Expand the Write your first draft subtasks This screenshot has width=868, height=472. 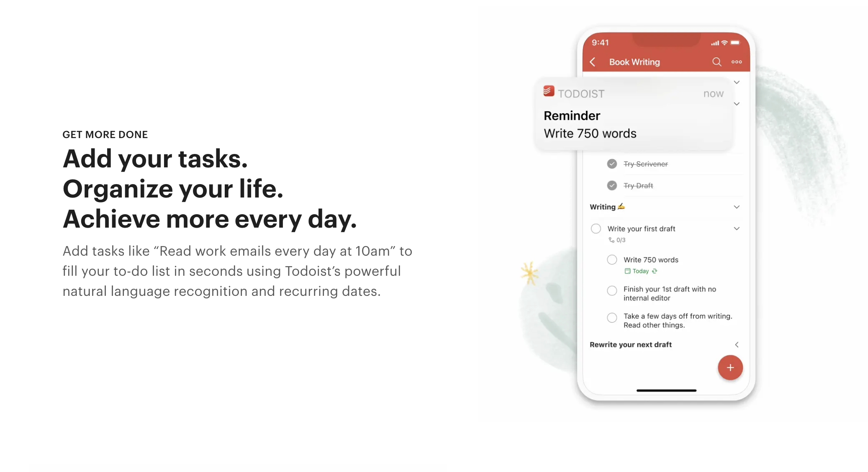click(736, 228)
